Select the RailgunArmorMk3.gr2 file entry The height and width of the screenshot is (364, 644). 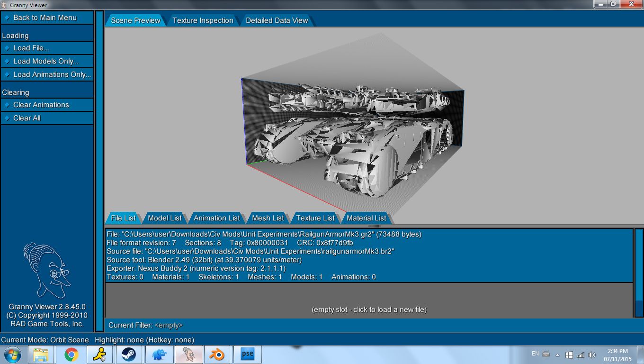pos(369,255)
